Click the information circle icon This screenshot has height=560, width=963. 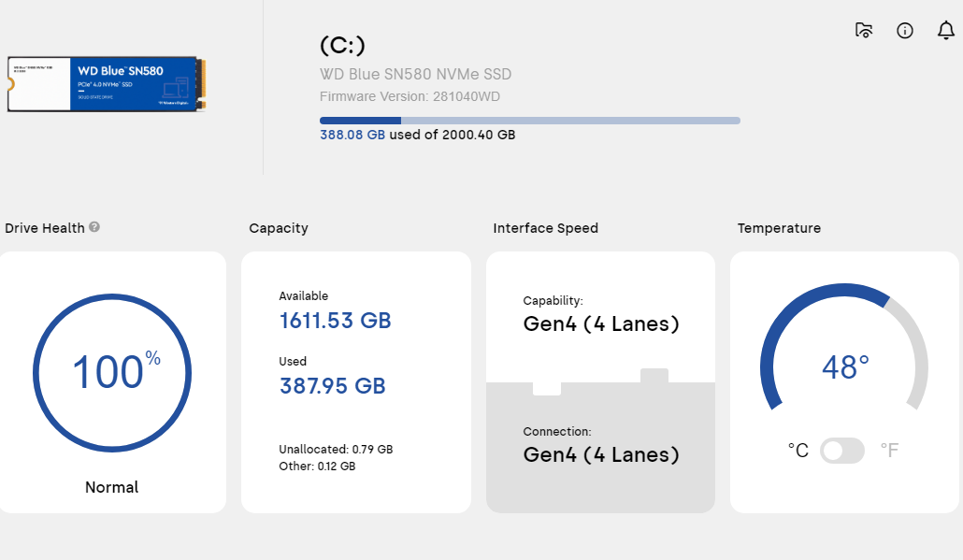coord(905,31)
